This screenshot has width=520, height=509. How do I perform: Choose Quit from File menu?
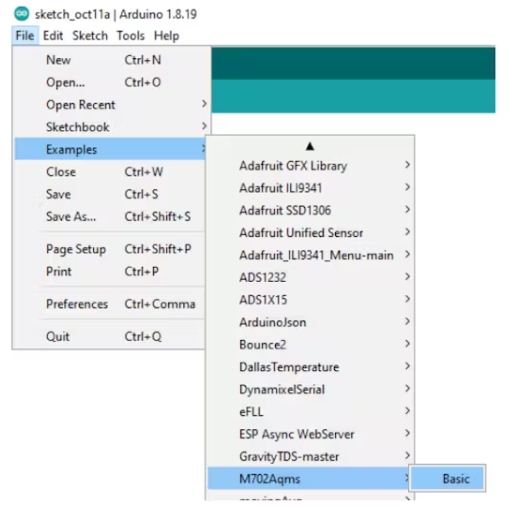click(x=110, y=336)
